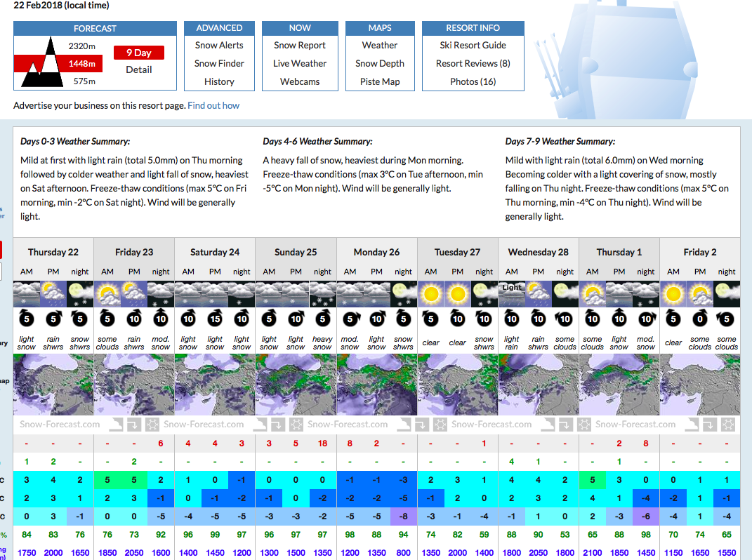752x560 pixels.
Task: Click the Thursday 1 night wind arrow showing 10
Action: (646, 319)
